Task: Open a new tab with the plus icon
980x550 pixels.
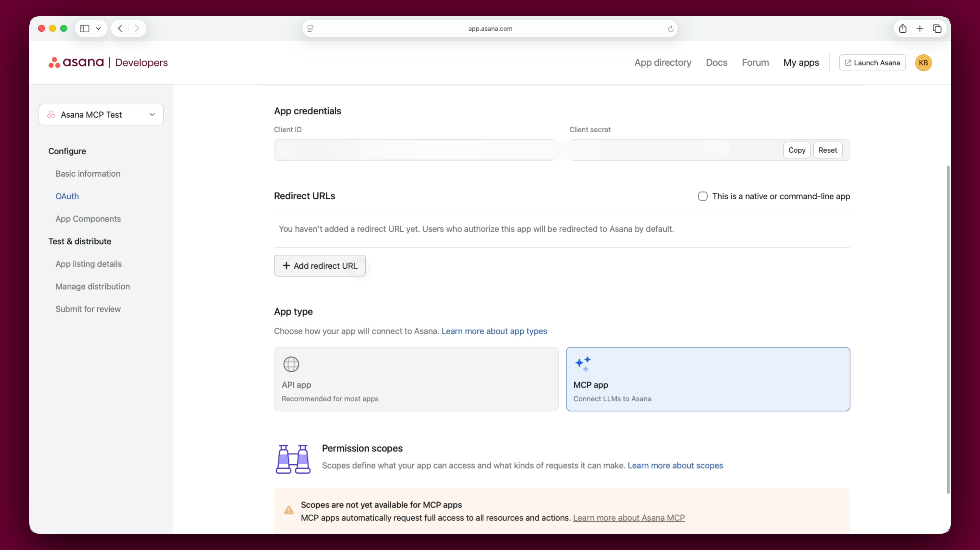Action: click(920, 29)
